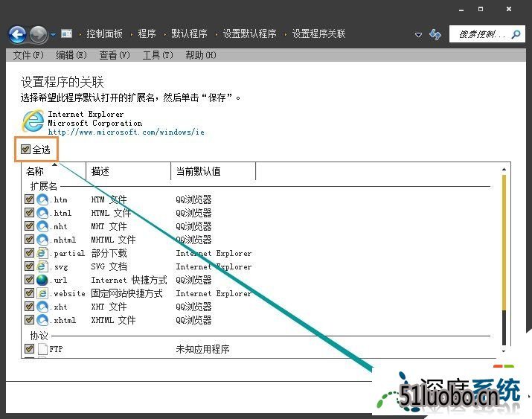Navigate to 控制面板 breadcrumb
The width and height of the screenshot is (532, 419).
[104, 34]
